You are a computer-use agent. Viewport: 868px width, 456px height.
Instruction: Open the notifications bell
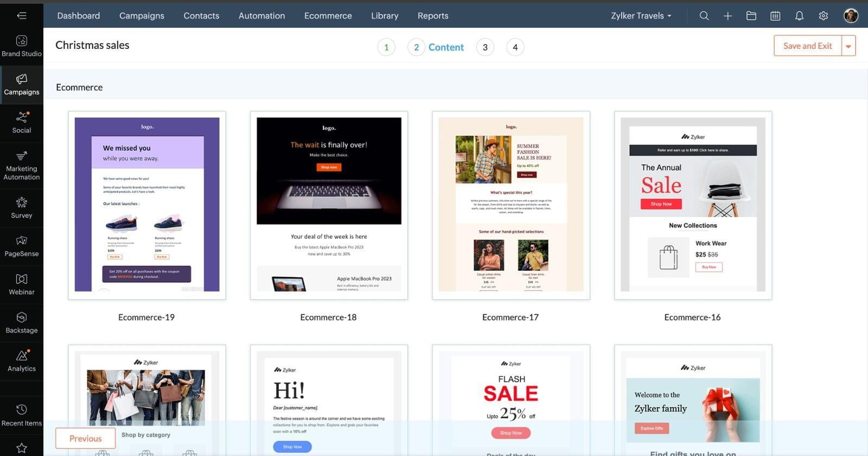[799, 16]
